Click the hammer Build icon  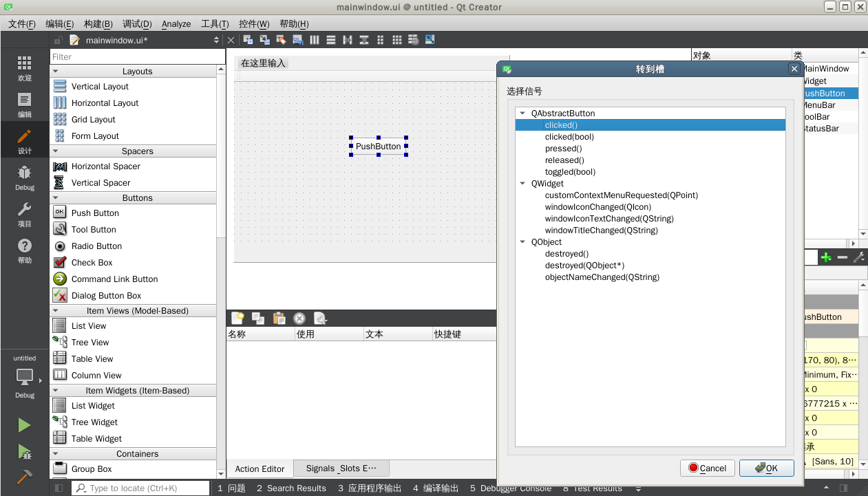[24, 477]
